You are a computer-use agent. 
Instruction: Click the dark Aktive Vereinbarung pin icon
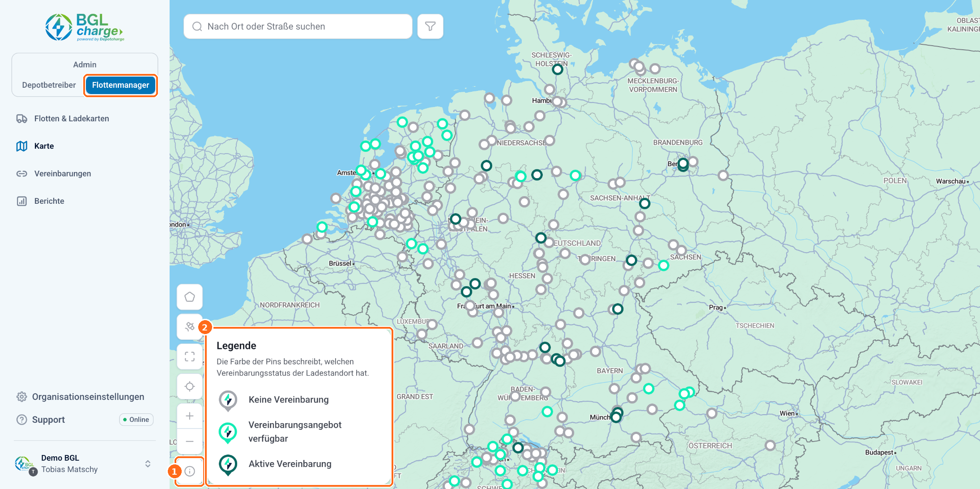click(228, 465)
